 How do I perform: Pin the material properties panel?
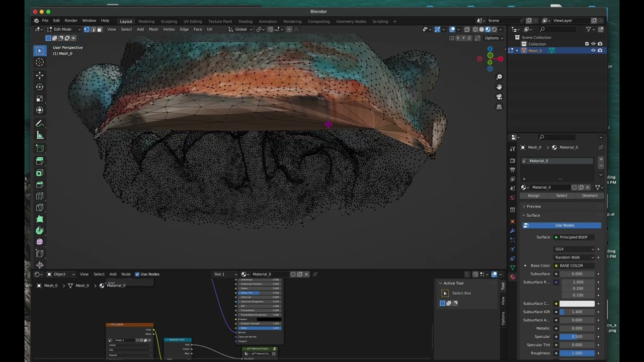tap(601, 147)
